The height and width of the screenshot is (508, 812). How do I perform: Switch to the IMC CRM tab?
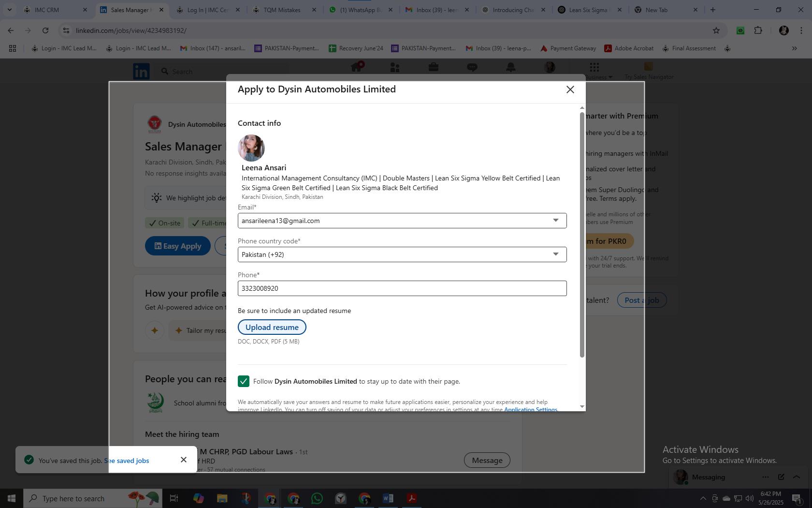tap(56, 10)
